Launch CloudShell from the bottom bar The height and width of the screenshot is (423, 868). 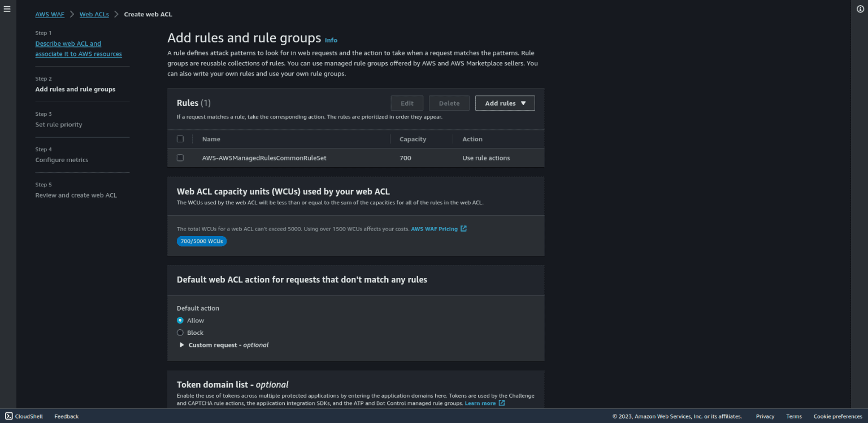[24, 416]
